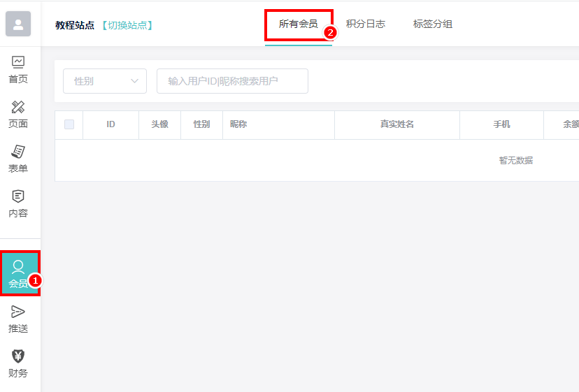Click the 性别 table column header
The height and width of the screenshot is (392, 579).
201,124
